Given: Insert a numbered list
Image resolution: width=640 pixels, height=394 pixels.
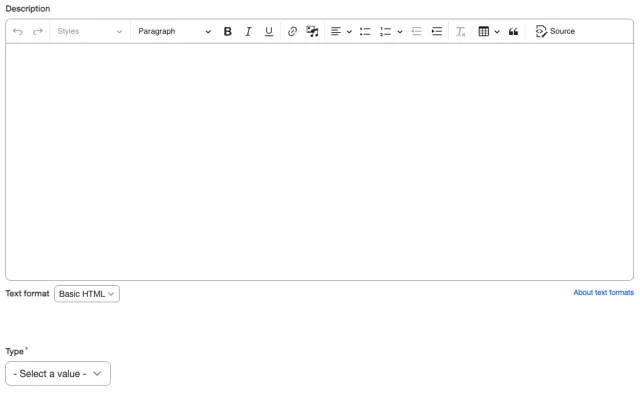Looking at the screenshot, I should pos(385,31).
